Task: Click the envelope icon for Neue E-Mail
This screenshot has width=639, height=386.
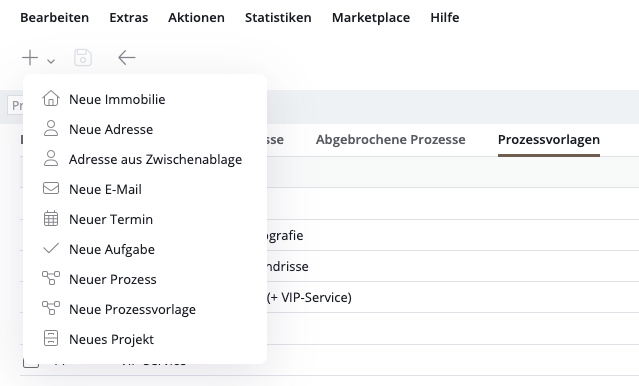Action: [51, 188]
